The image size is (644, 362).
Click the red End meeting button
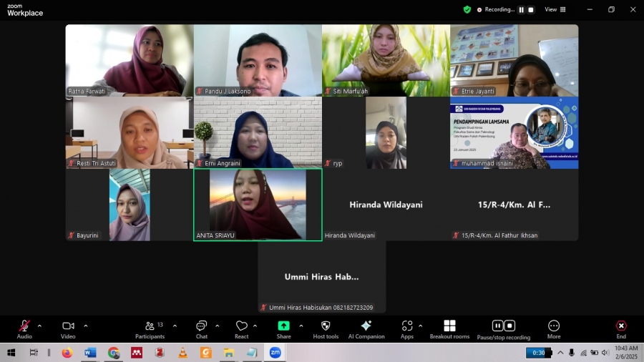click(x=621, y=329)
